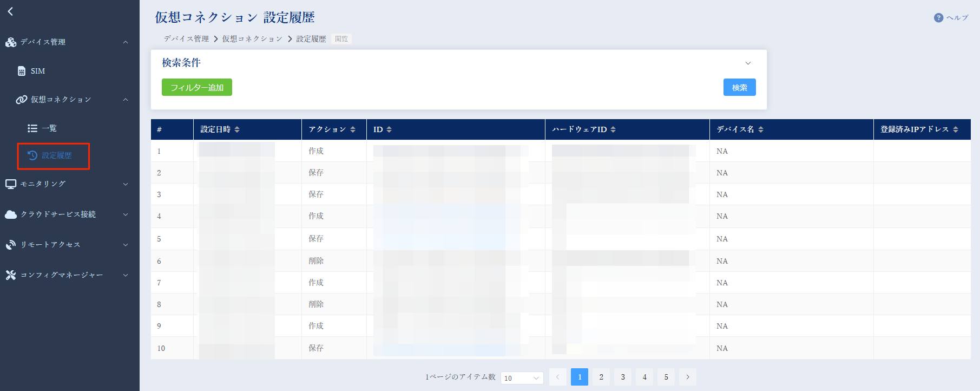
Task: Click the remote access icon
Action: (11, 245)
